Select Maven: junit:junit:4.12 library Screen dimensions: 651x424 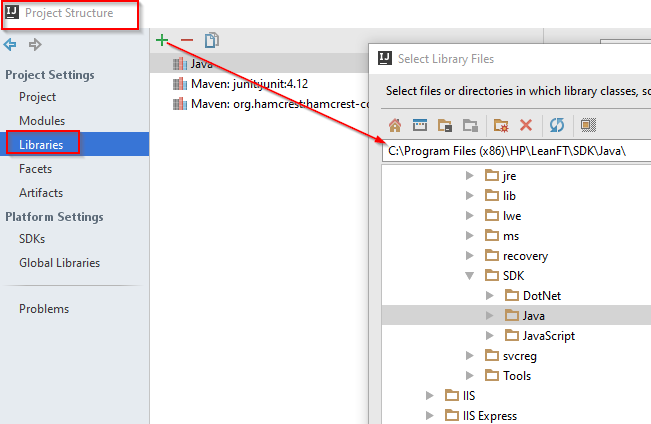click(x=259, y=84)
